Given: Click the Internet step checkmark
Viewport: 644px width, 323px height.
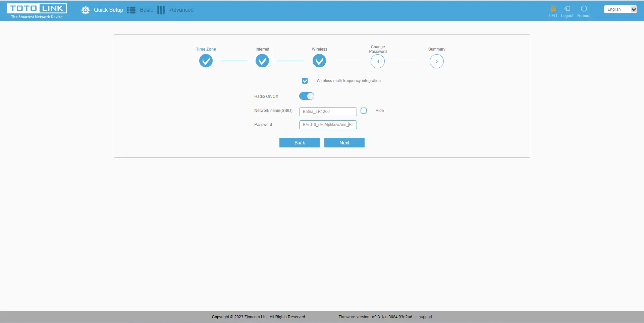Looking at the screenshot, I should 262,61.
